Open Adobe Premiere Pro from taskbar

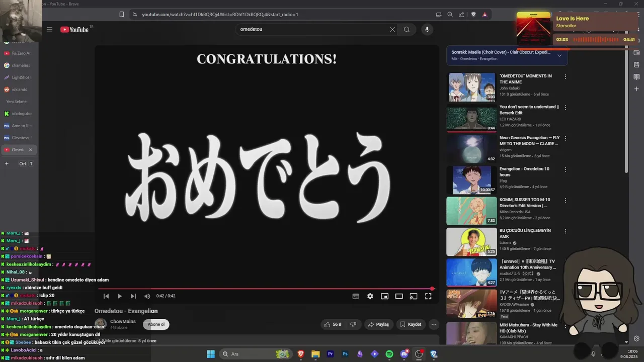pos(331,354)
